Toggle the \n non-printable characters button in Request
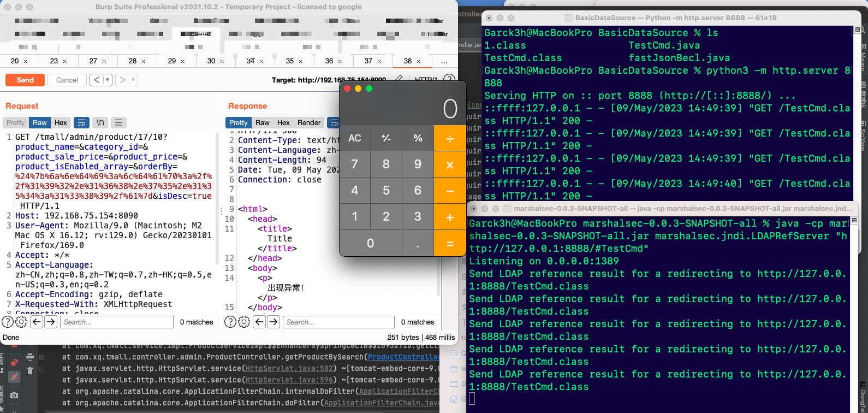This screenshot has height=413, width=868. pyautogui.click(x=100, y=122)
